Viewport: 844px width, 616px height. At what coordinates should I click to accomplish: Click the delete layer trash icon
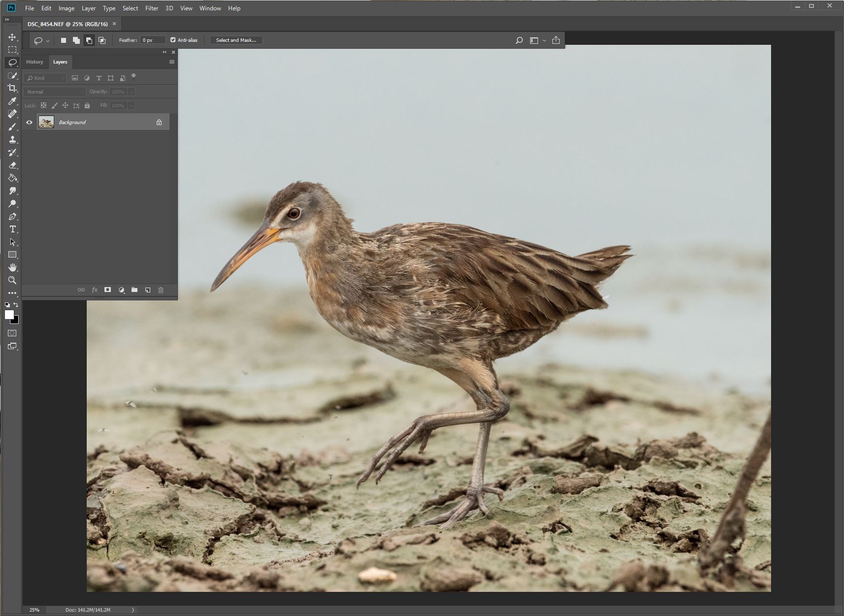click(161, 290)
